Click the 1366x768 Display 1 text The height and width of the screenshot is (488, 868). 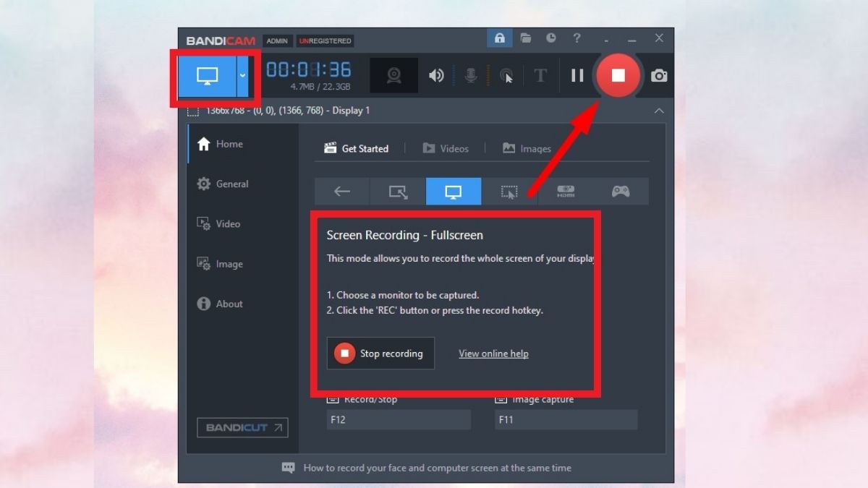tap(288, 111)
